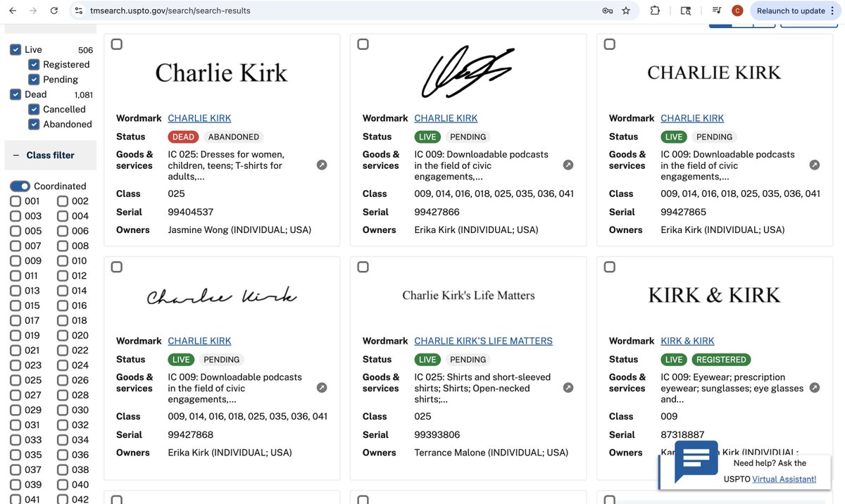Expand goods for Charlie Kirk's Life Matters card

tap(568, 387)
